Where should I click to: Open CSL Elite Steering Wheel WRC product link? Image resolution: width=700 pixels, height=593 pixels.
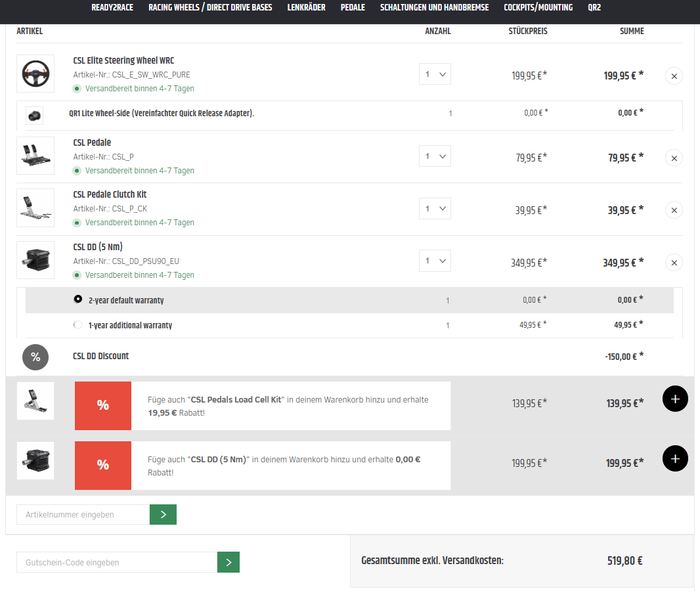[123, 60]
